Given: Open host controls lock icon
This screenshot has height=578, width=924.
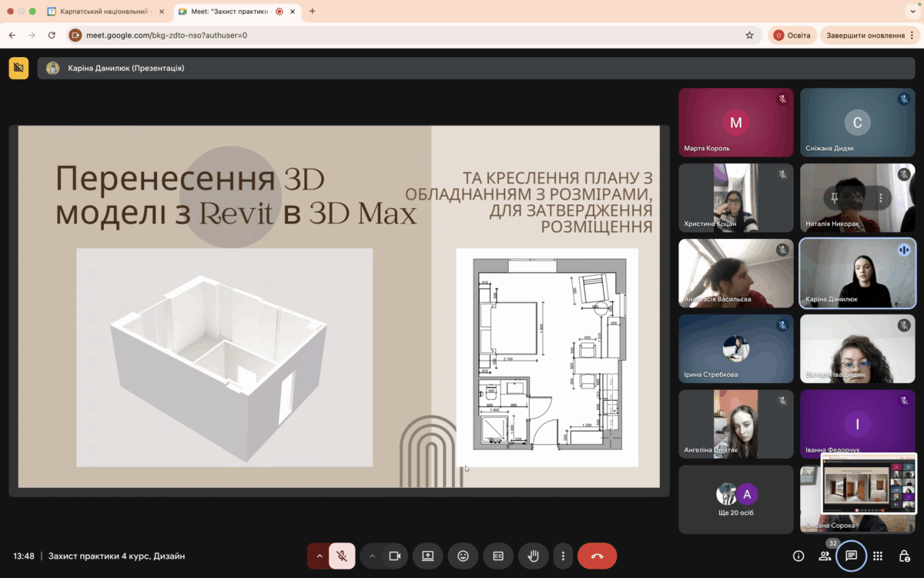Looking at the screenshot, I should click(x=904, y=556).
